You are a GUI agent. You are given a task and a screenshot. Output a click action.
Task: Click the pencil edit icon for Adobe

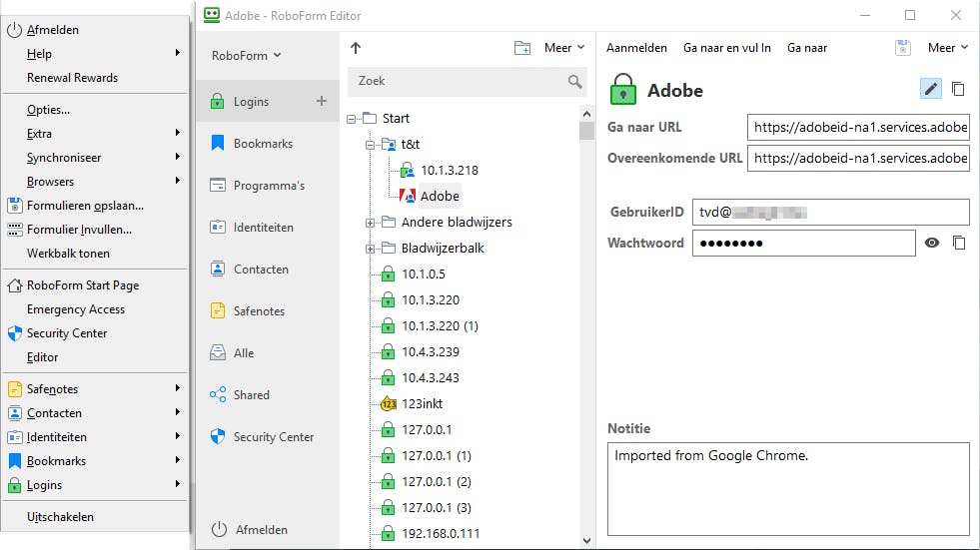[x=931, y=89]
